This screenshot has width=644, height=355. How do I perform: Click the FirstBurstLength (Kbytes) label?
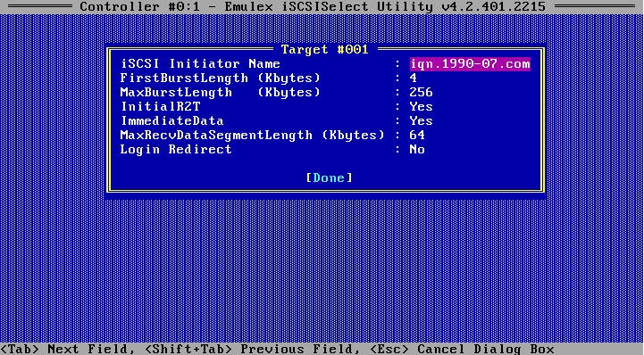click(x=220, y=78)
